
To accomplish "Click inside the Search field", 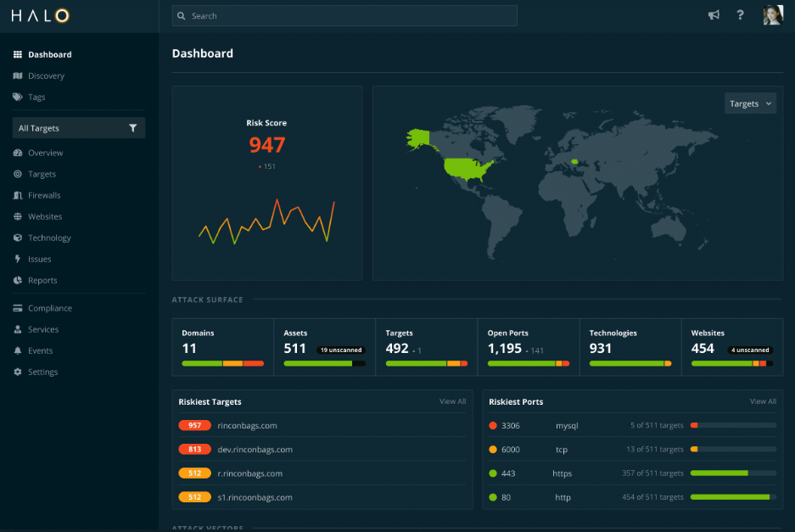I will [x=344, y=15].
